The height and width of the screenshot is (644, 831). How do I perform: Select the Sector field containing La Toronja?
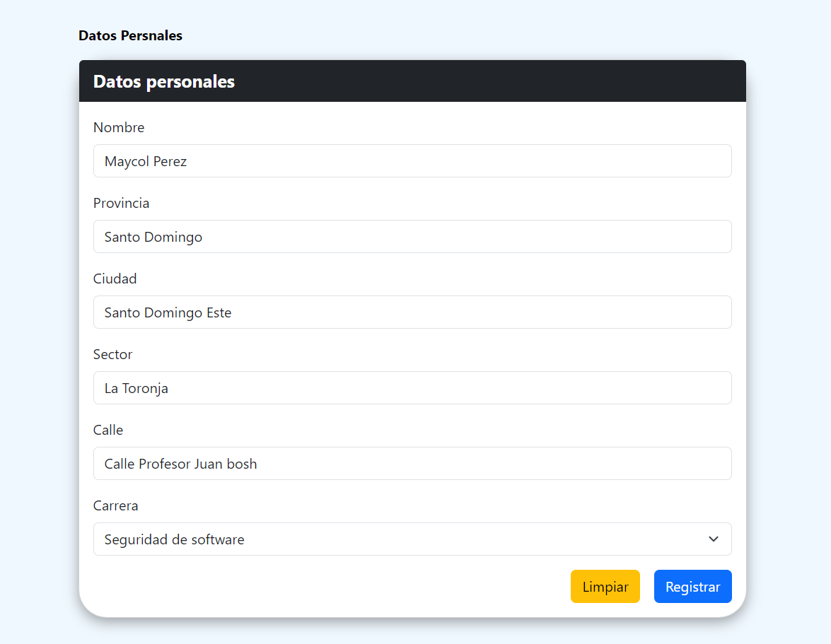[x=412, y=387]
